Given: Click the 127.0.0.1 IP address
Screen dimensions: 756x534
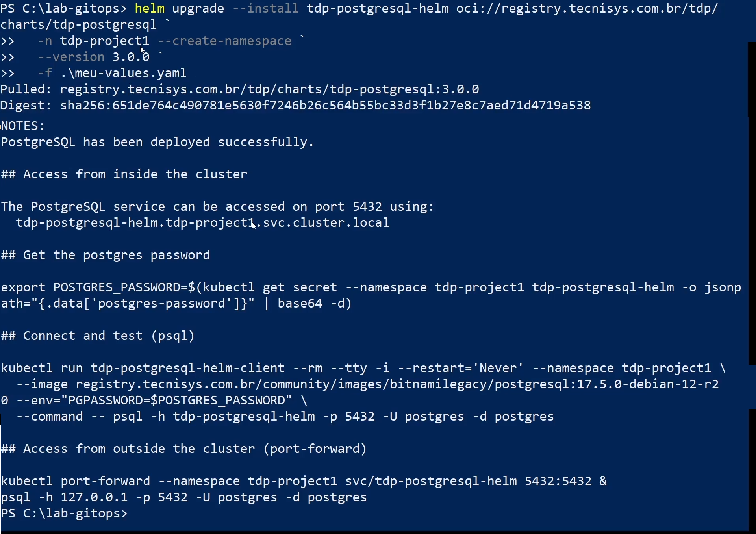Looking at the screenshot, I should 94,497.
